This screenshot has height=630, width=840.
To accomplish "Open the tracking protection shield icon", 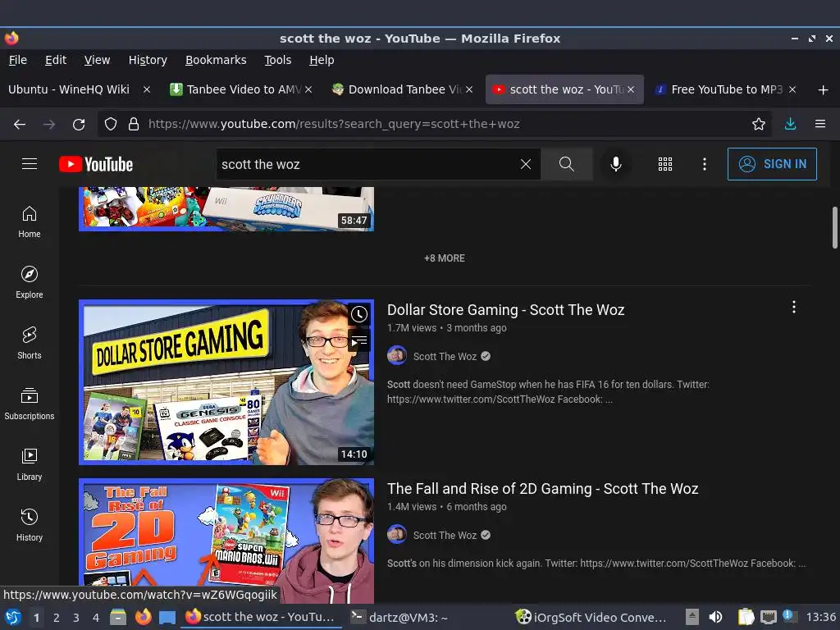I will click(x=111, y=125).
